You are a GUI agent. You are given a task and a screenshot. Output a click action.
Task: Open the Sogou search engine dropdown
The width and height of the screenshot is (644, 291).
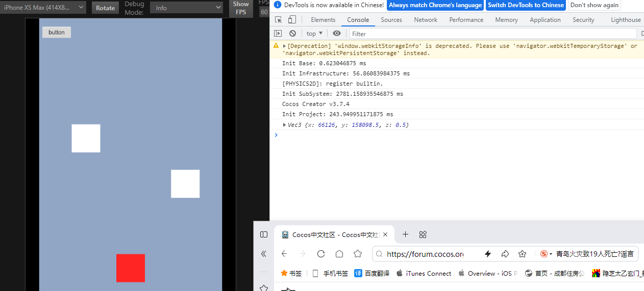coord(546,254)
